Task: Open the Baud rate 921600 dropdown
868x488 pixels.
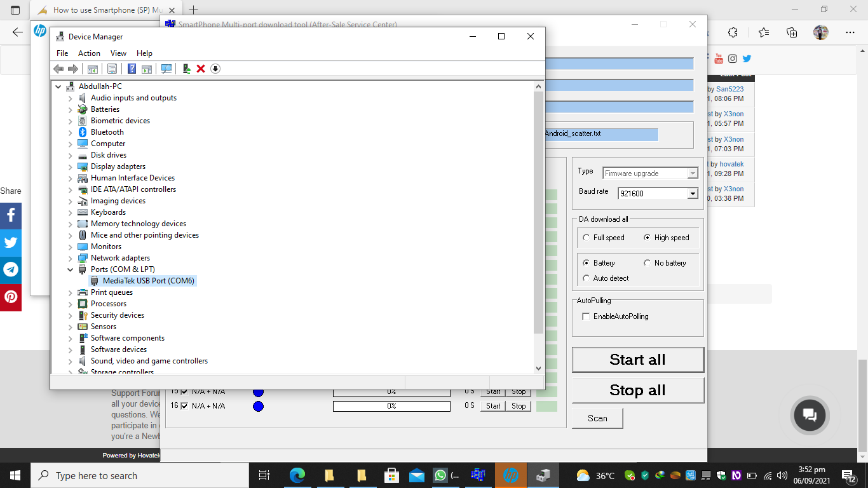Action: click(x=693, y=193)
